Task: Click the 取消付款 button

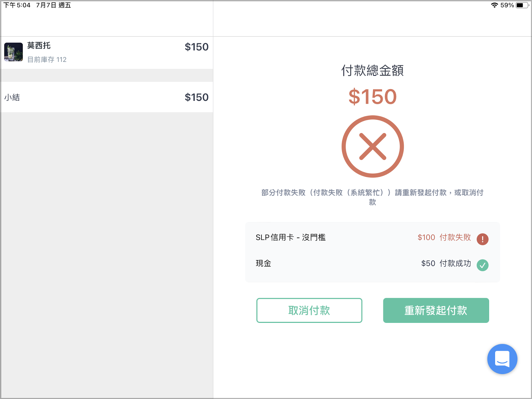Action: click(x=309, y=310)
